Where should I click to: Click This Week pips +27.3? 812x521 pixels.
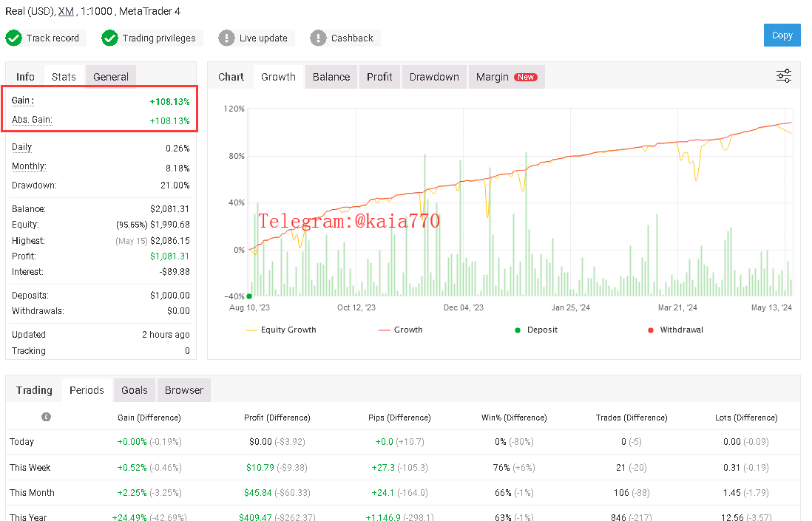click(x=383, y=468)
